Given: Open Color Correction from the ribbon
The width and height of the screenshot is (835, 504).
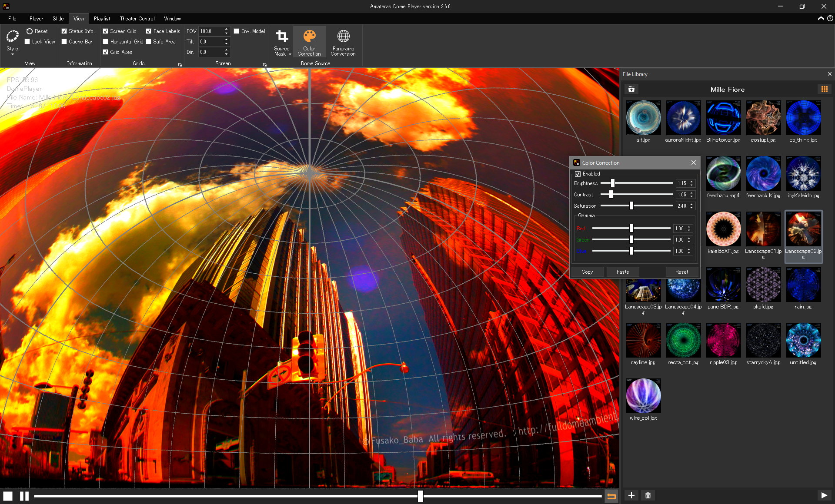Looking at the screenshot, I should coord(309,42).
